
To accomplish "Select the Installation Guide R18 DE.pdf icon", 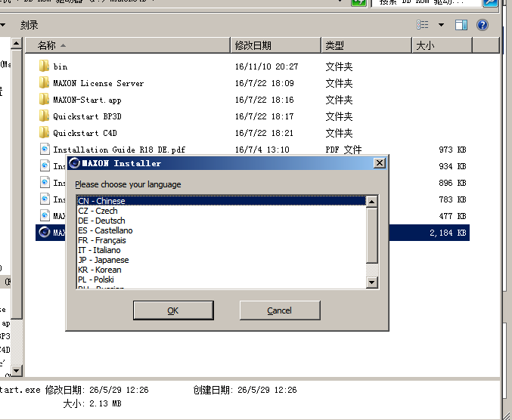I will pyautogui.click(x=45, y=150).
